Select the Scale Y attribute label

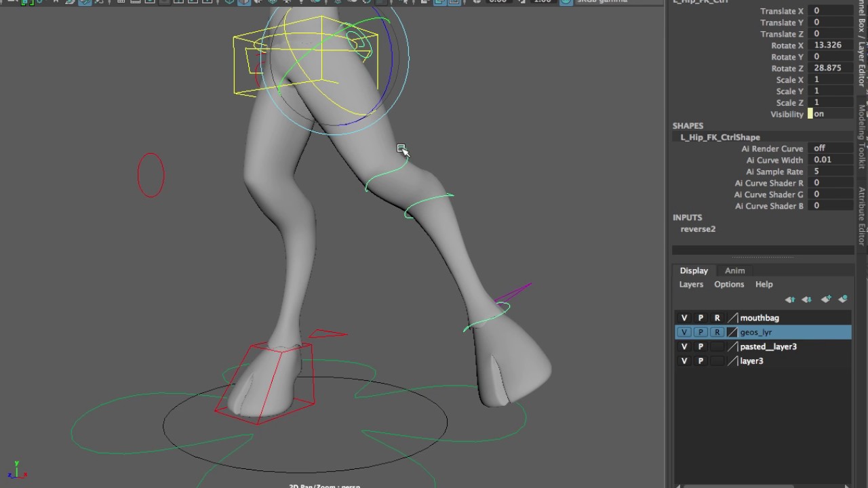pos(790,91)
